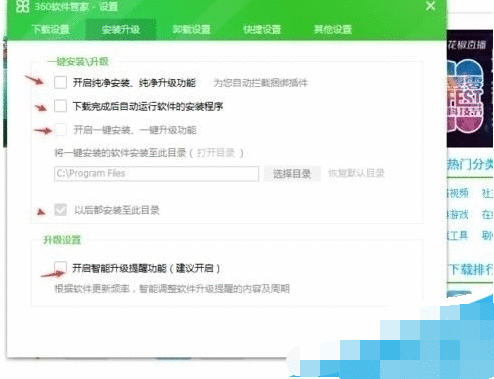Click 热门分类 heading in background window
Viewport: 494px width, 379px height.
tap(470, 165)
